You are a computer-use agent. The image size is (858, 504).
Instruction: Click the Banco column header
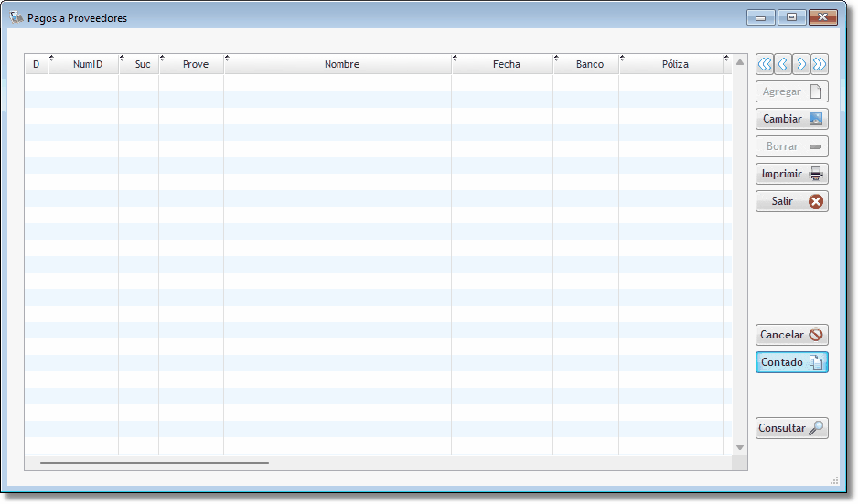click(x=589, y=64)
